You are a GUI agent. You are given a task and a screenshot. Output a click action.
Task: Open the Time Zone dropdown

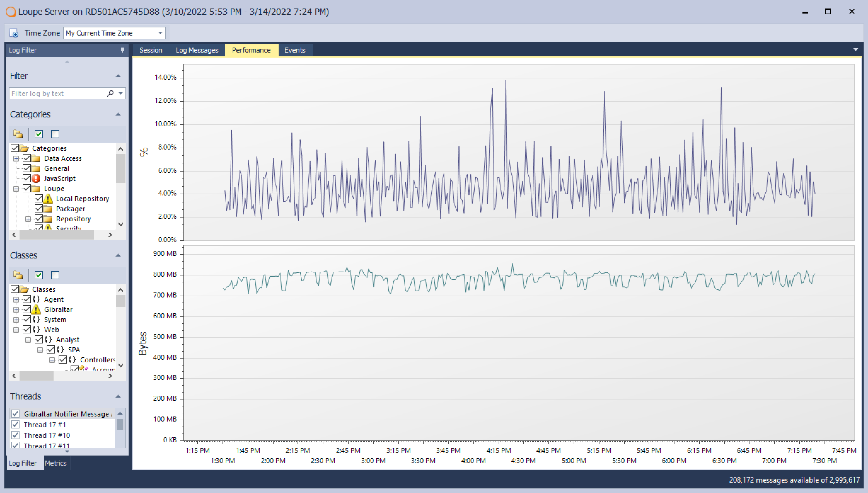pos(160,33)
